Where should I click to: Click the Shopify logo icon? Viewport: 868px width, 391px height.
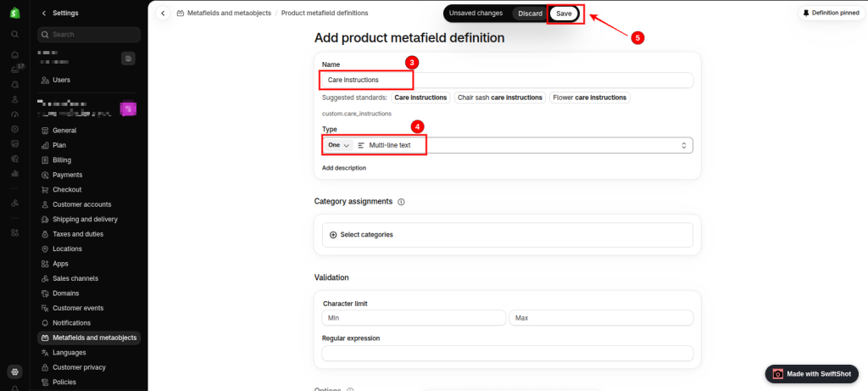tap(15, 13)
